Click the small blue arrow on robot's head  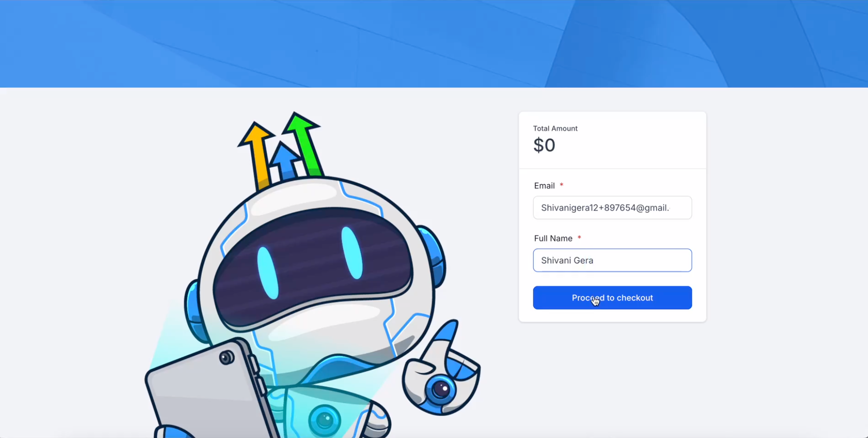click(x=284, y=161)
